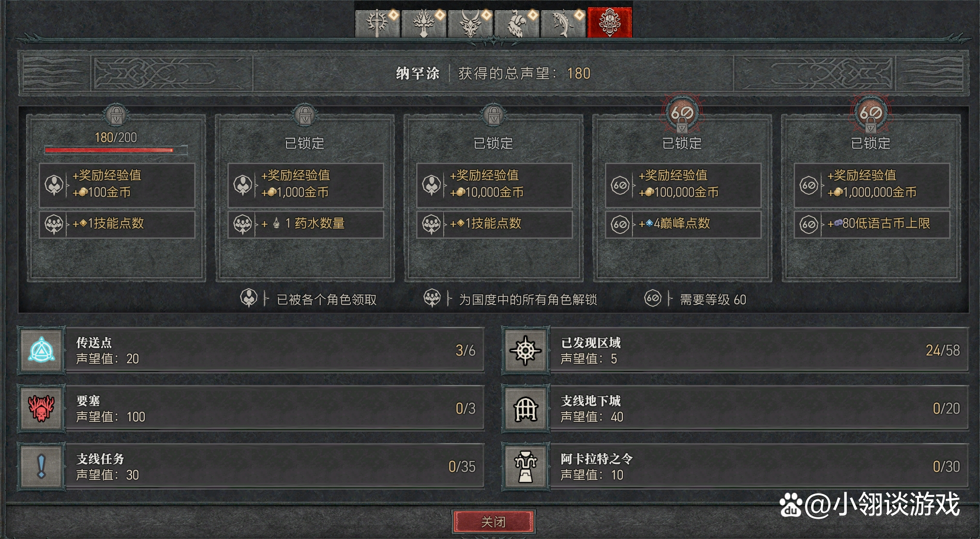980x539 pixels.
Task: Open the 支线任务 0/35 progress row
Action: (x=251, y=466)
